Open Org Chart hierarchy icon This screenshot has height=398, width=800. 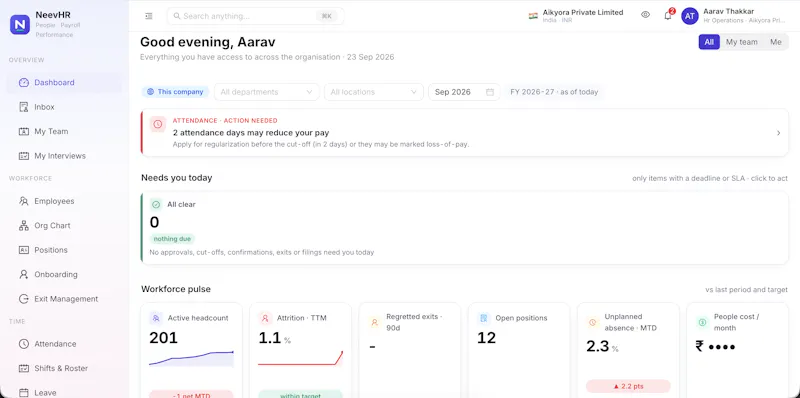click(x=23, y=226)
